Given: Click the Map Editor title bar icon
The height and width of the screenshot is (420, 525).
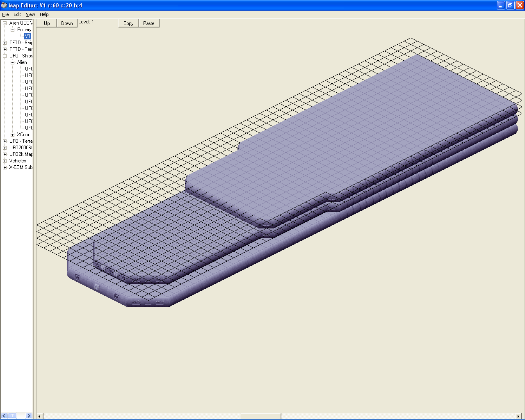Looking at the screenshot, I should pyautogui.click(x=4, y=5).
